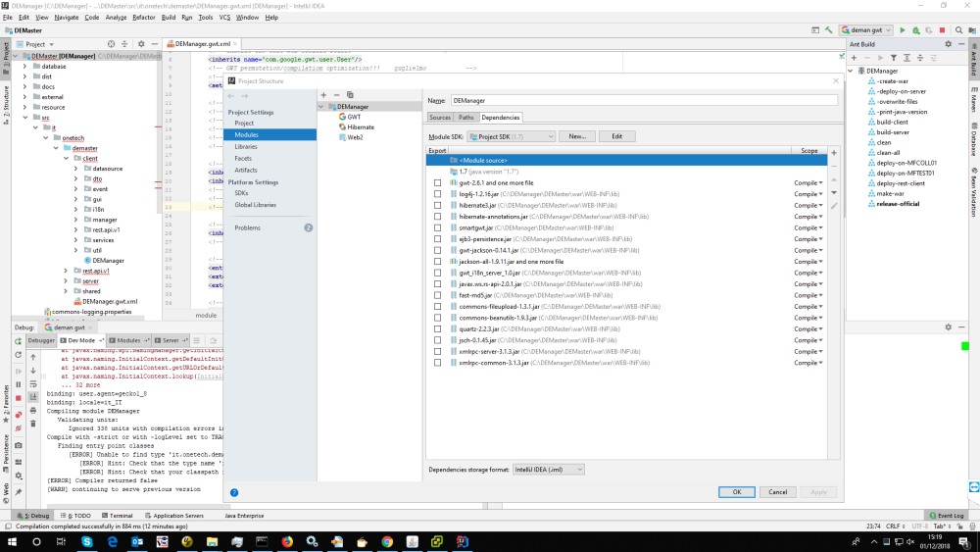Open Compile scope dropdown for smartgwt.jar
The height and width of the screenshot is (552, 980).
pos(808,228)
